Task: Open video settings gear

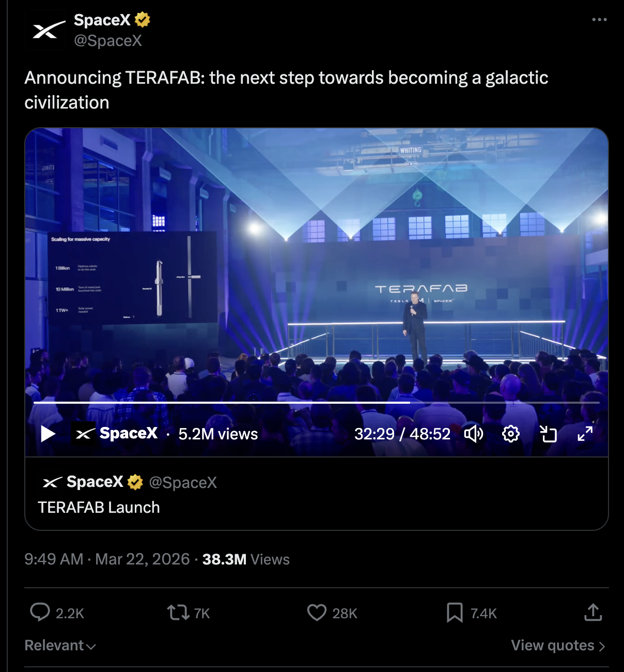Action: click(510, 434)
